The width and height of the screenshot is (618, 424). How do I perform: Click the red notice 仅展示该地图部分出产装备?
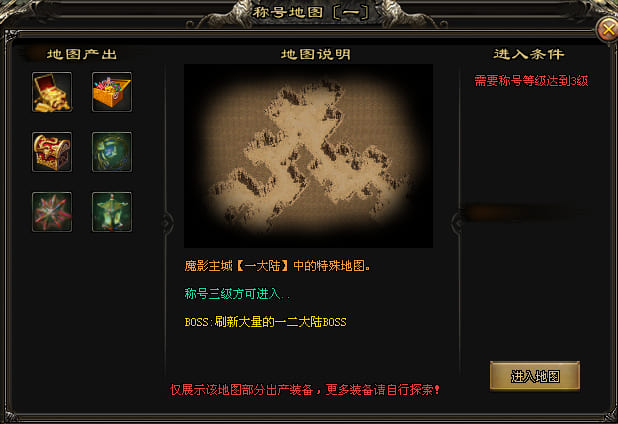(242, 390)
